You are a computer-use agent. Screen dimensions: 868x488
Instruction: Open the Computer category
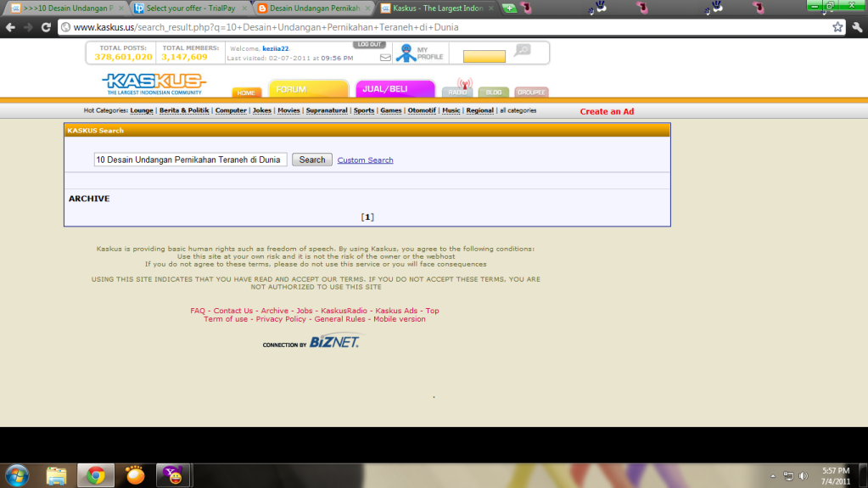tap(231, 111)
